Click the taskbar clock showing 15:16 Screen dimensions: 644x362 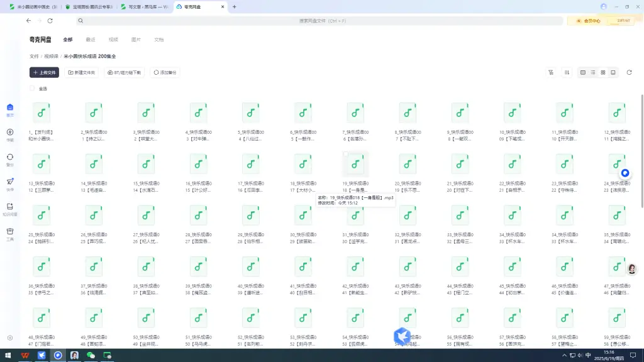[x=609, y=356]
